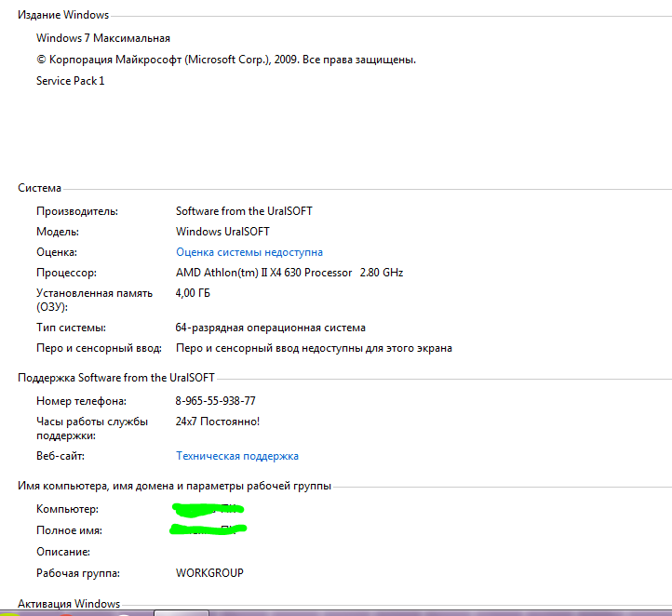
Task: Click the 'Номер телефона:' label
Action: (81, 401)
